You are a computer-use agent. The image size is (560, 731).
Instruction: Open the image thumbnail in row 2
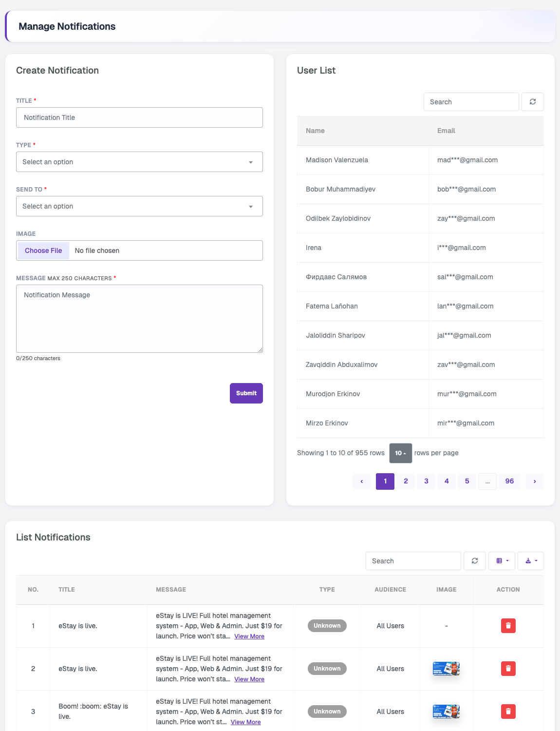(446, 669)
